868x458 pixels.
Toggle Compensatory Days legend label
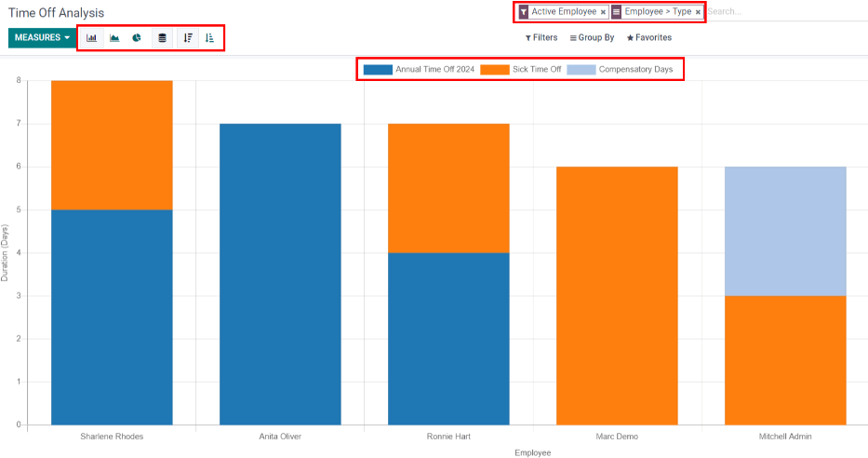(x=637, y=70)
